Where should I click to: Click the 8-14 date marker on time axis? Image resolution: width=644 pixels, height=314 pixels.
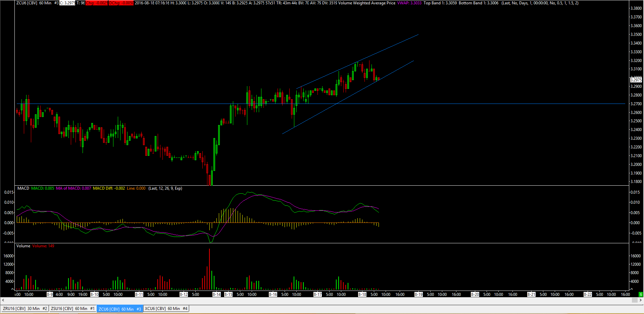216,295
